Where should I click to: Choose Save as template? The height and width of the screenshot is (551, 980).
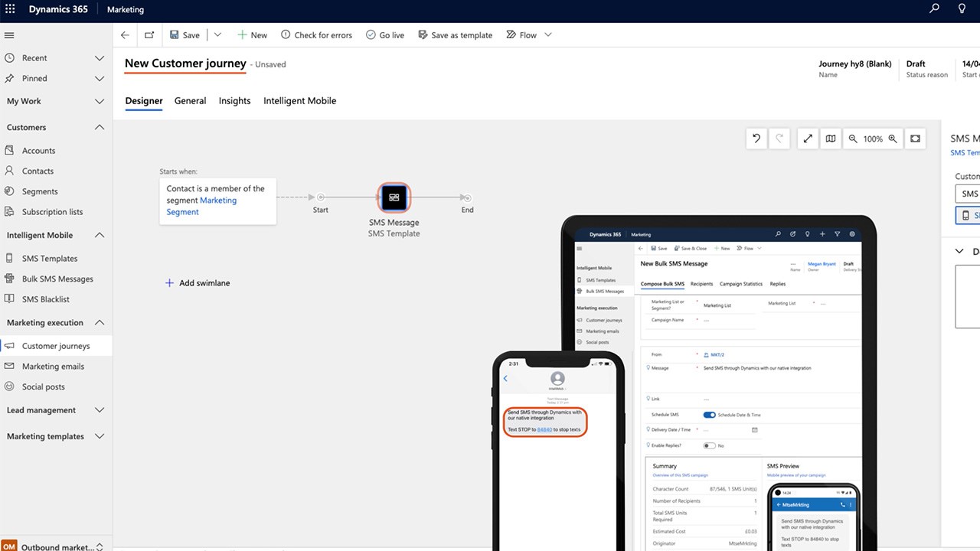[x=456, y=35]
